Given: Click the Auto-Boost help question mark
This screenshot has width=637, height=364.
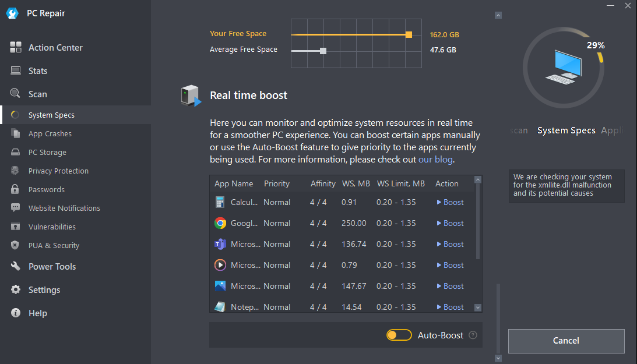Looking at the screenshot, I should click(473, 335).
